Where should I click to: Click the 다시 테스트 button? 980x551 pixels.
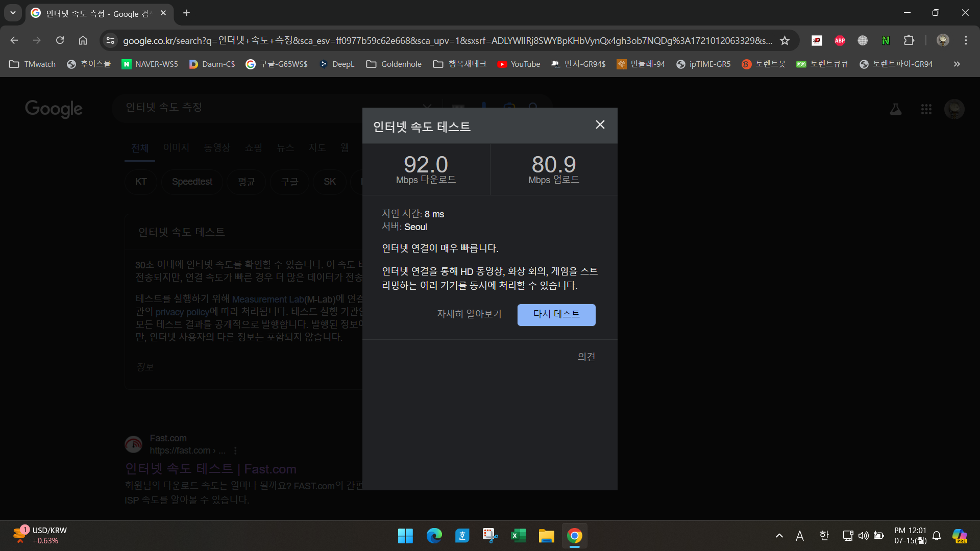click(556, 315)
